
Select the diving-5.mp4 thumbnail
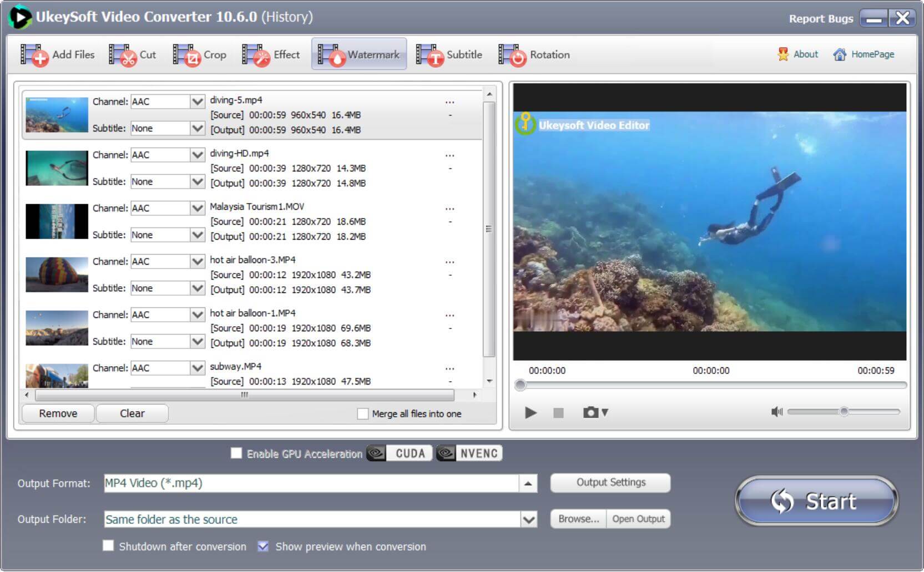point(57,115)
